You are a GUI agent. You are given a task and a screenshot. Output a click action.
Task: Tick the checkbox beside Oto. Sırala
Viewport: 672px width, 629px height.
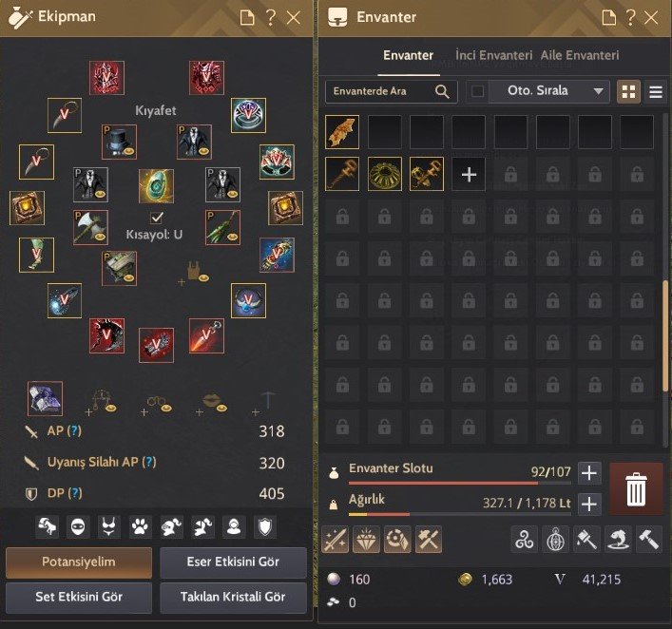[477, 91]
